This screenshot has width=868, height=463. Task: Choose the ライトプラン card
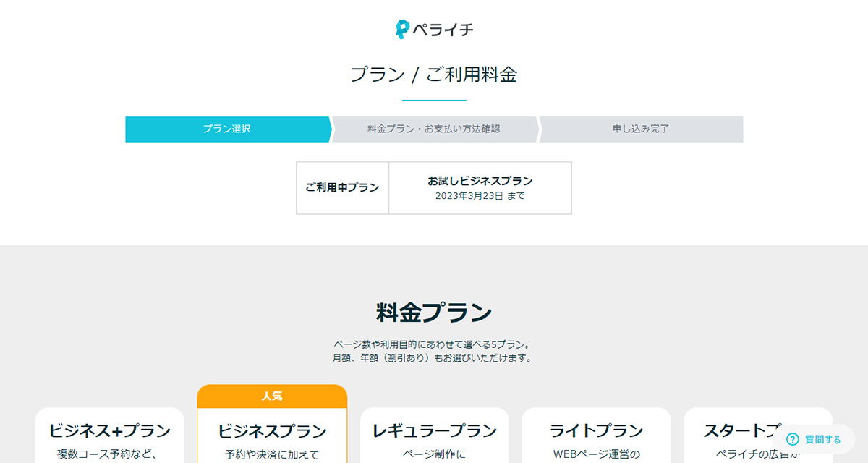tap(597, 435)
